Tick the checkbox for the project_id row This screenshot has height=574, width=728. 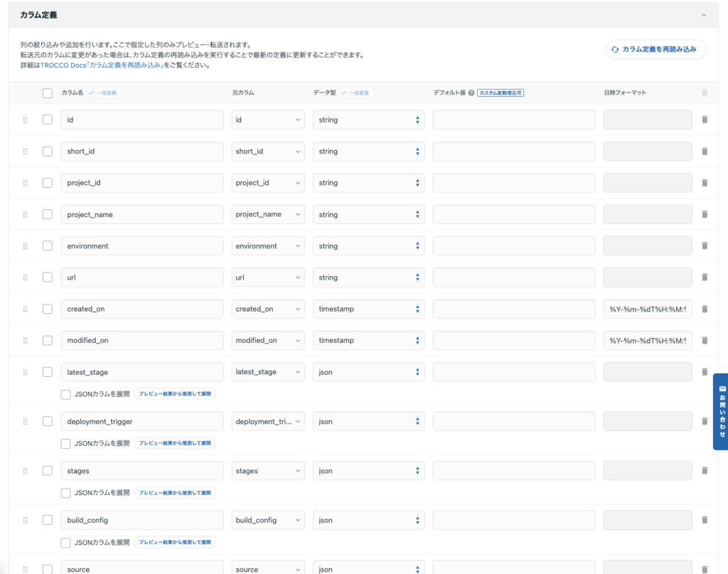tap(47, 183)
